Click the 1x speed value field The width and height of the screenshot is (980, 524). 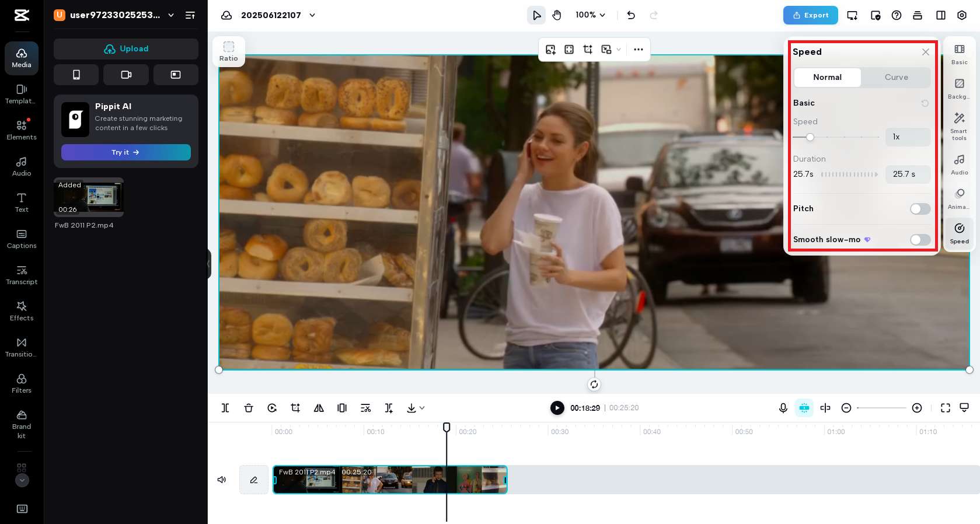tap(908, 137)
